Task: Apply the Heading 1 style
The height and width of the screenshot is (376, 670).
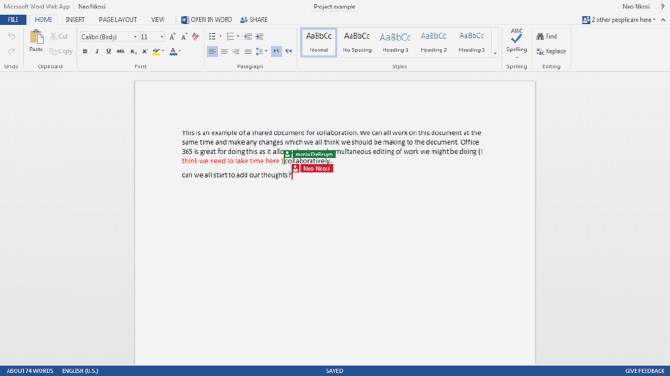Action: click(395, 42)
